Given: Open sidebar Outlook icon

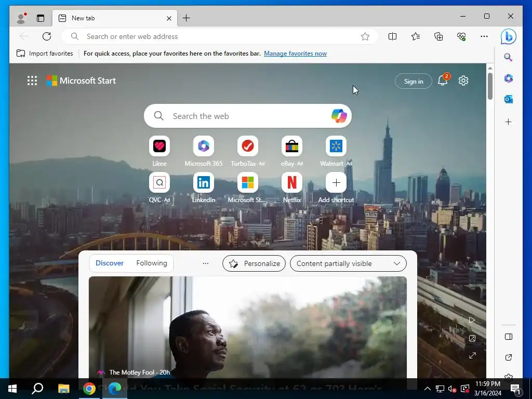Looking at the screenshot, I should tap(508, 99).
